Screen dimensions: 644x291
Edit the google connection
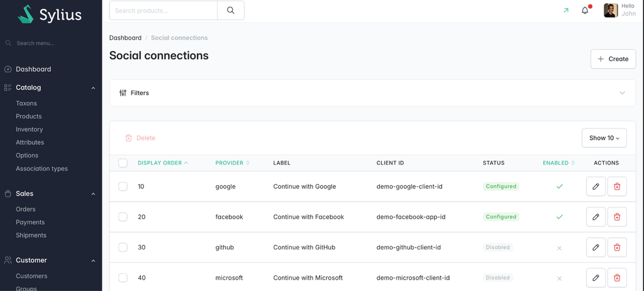[x=596, y=186]
